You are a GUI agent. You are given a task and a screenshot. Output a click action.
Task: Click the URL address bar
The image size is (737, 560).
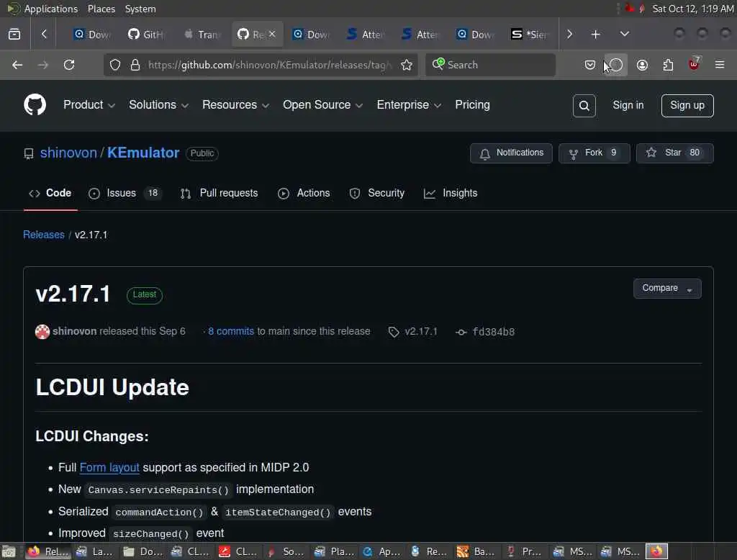click(269, 65)
